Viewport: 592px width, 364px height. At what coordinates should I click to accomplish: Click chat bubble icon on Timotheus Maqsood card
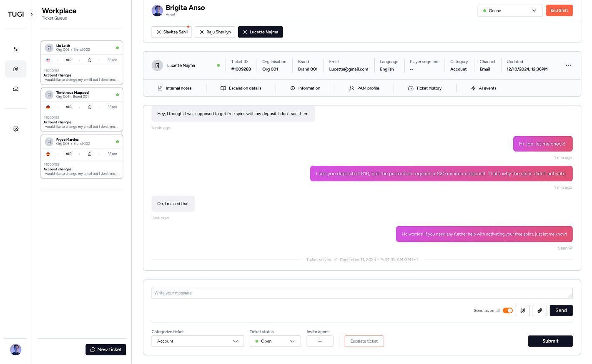(x=90, y=107)
